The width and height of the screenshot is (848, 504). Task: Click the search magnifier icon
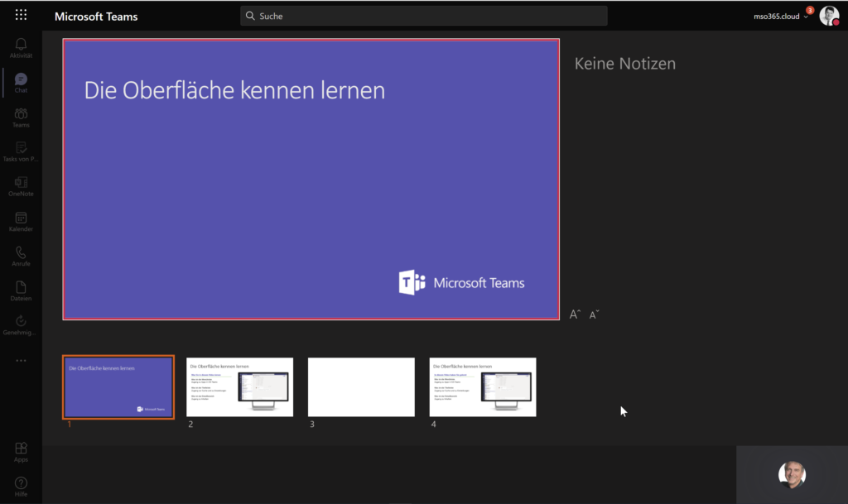[250, 17]
